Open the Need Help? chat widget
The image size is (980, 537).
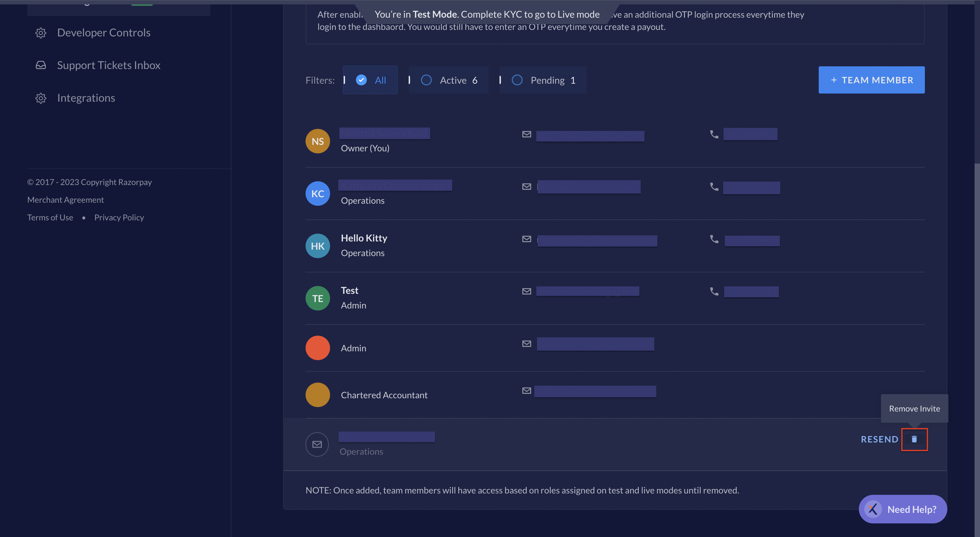[902, 509]
